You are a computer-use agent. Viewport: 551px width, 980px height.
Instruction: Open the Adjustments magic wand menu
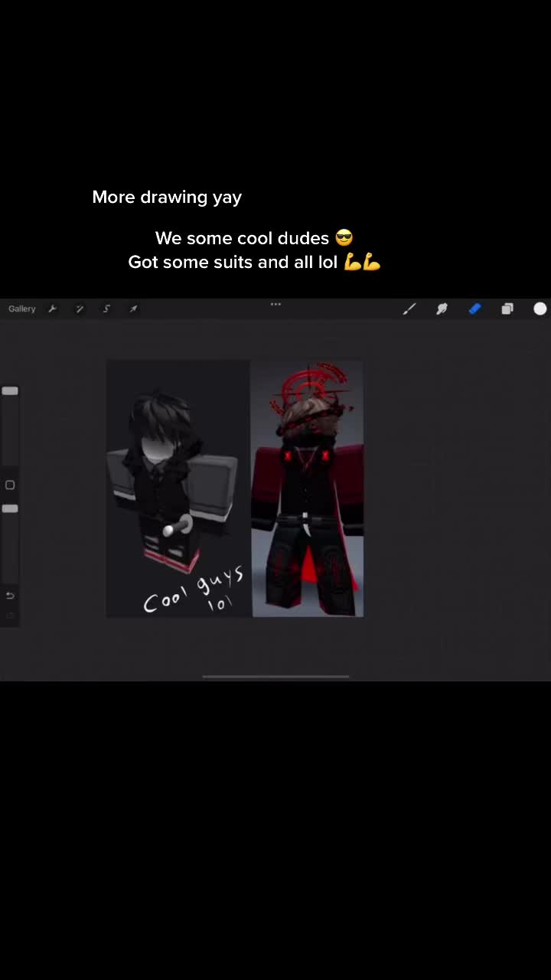click(x=79, y=309)
